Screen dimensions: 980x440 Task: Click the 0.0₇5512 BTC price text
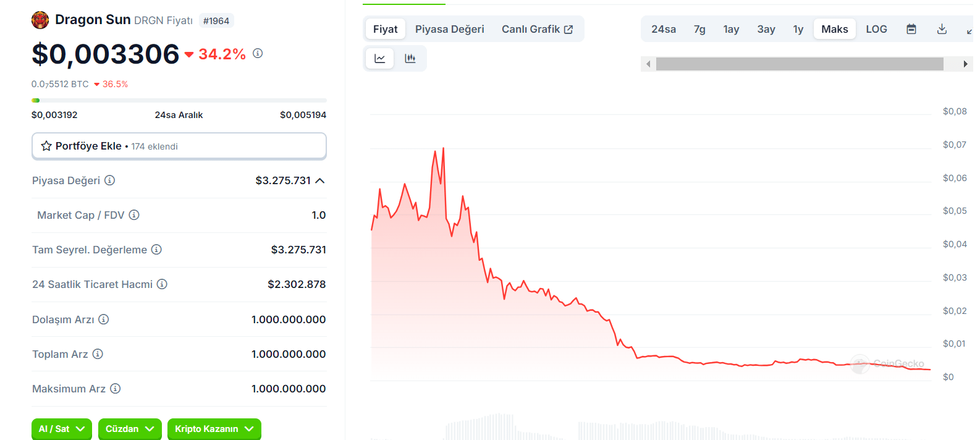pyautogui.click(x=60, y=84)
